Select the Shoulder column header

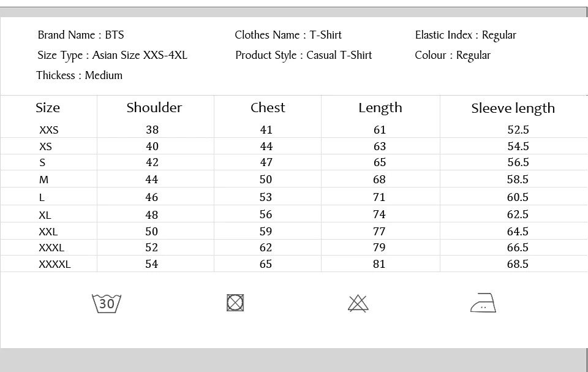point(154,108)
